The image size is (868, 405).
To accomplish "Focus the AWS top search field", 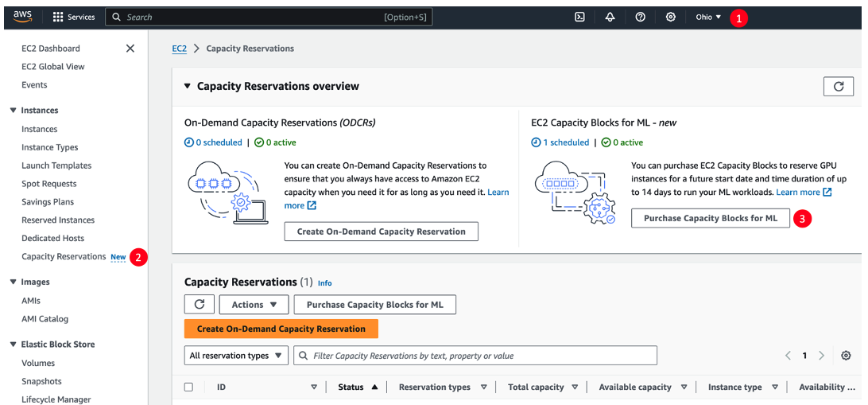I will click(x=269, y=18).
